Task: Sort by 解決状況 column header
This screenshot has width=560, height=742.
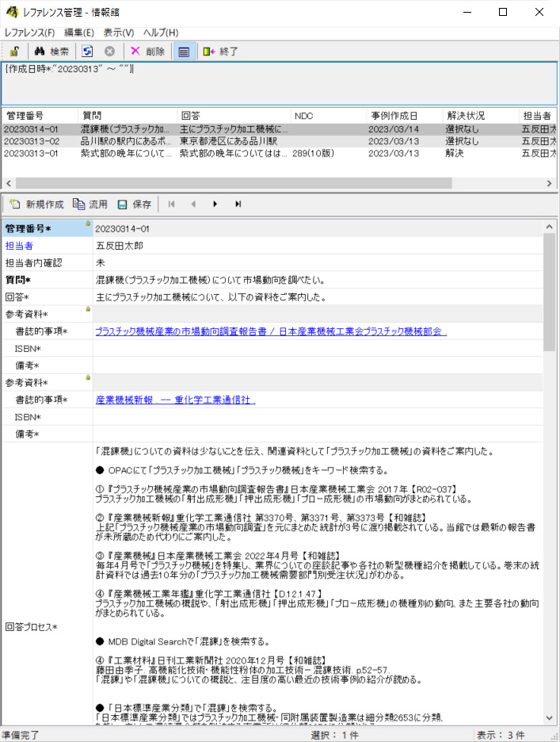Action: point(481,116)
